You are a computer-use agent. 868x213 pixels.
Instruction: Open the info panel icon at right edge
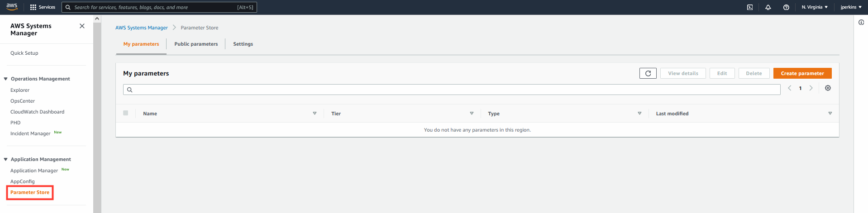point(861,22)
